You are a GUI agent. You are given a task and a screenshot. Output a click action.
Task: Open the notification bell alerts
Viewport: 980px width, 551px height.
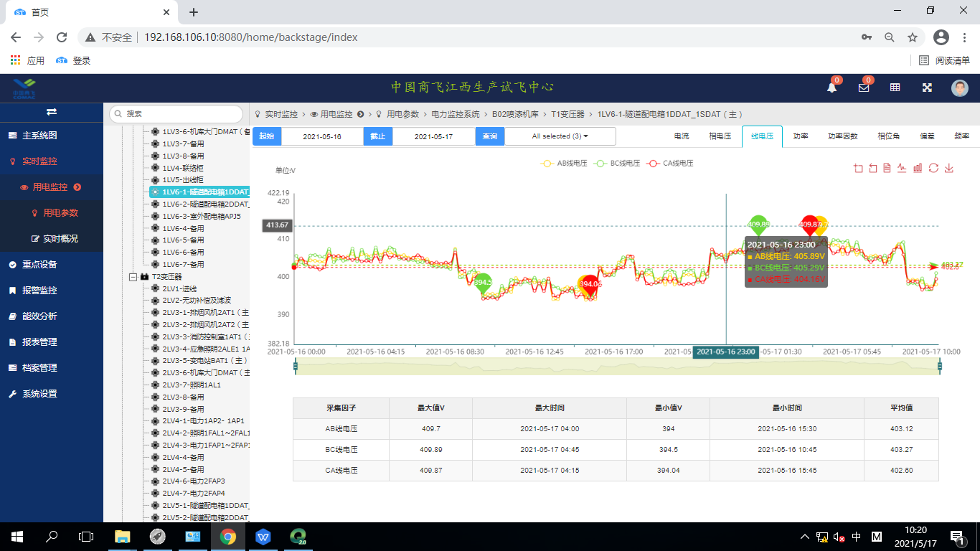tap(831, 88)
